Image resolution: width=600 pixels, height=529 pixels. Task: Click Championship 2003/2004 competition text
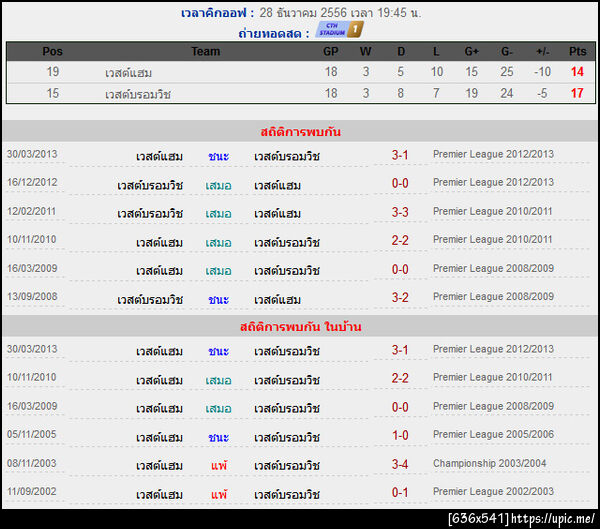[489, 464]
